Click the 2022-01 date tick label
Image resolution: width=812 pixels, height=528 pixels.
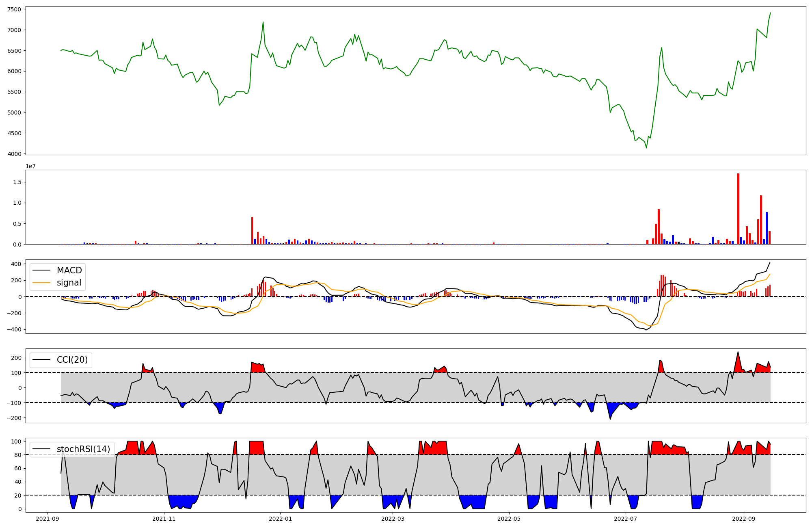[281, 519]
